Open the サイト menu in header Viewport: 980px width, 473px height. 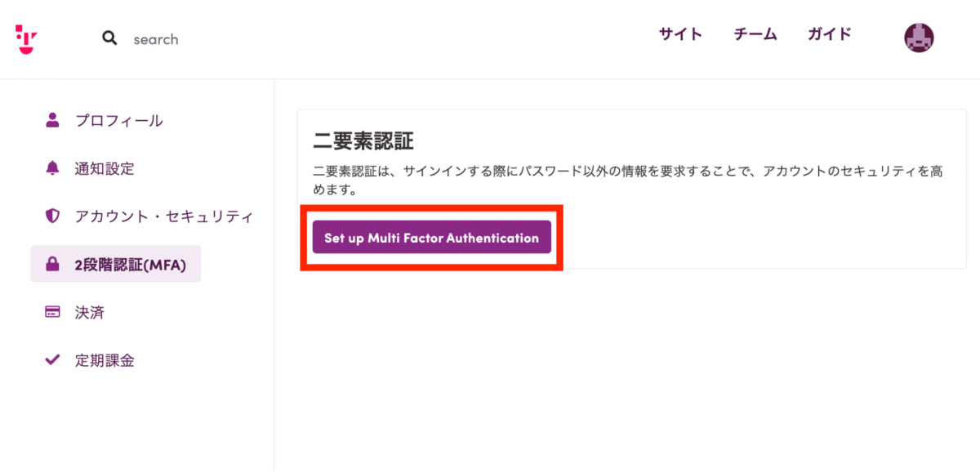pos(680,34)
